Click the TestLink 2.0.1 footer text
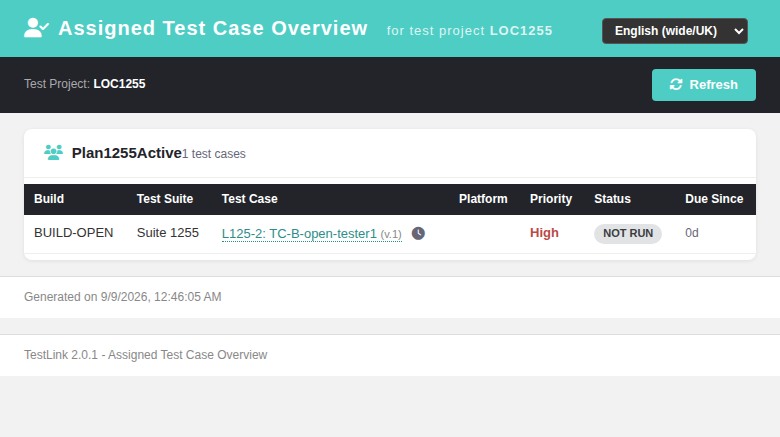This screenshot has height=437, width=780. click(x=145, y=355)
